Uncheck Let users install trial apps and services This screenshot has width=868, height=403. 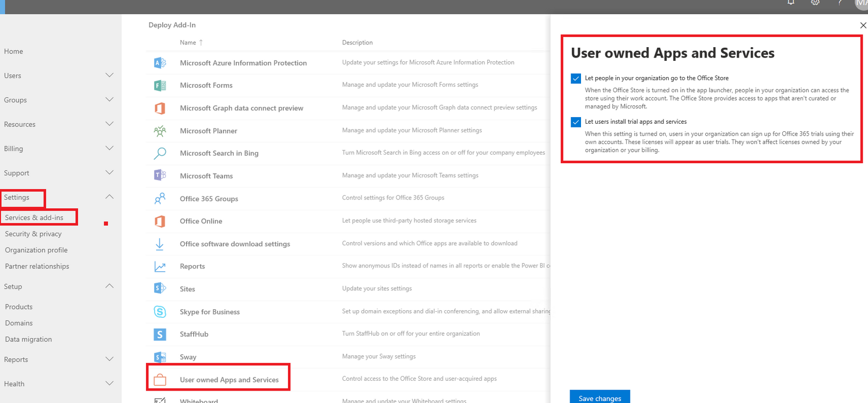(x=576, y=122)
